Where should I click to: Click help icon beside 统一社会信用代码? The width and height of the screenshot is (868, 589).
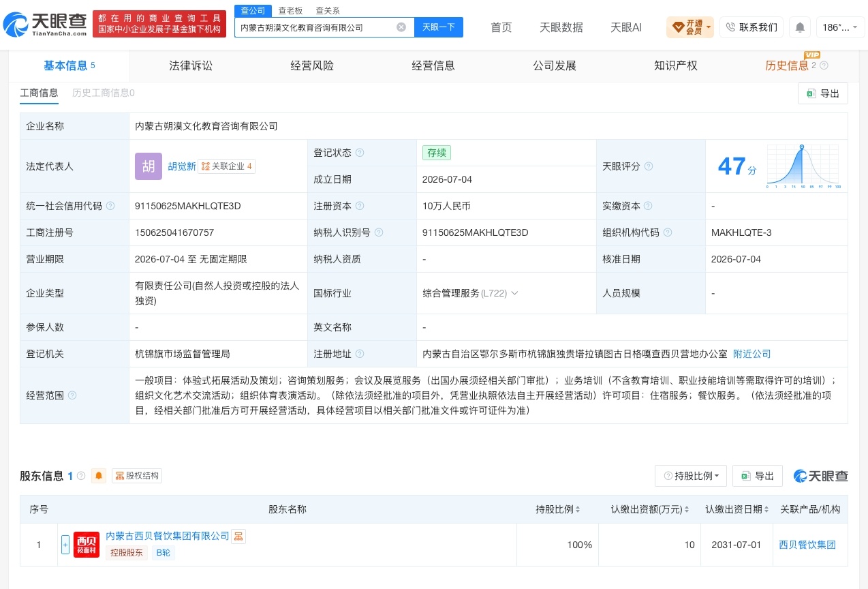click(110, 206)
